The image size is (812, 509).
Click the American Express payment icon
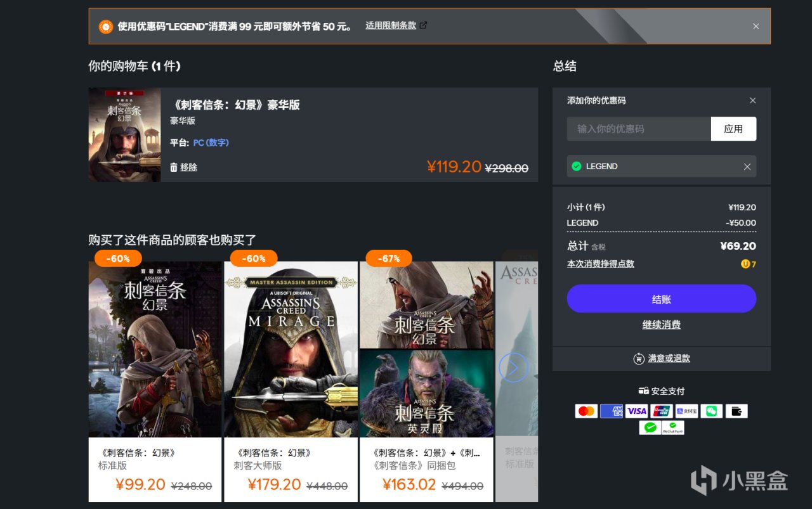click(612, 411)
